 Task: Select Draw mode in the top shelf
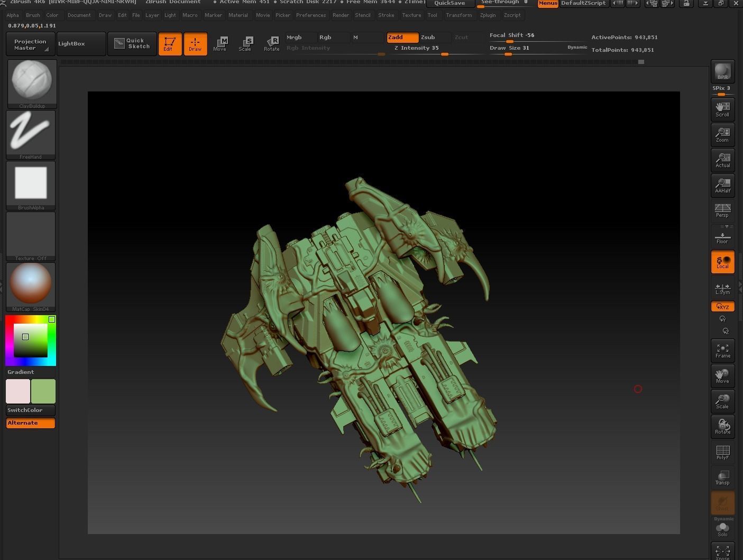point(195,44)
